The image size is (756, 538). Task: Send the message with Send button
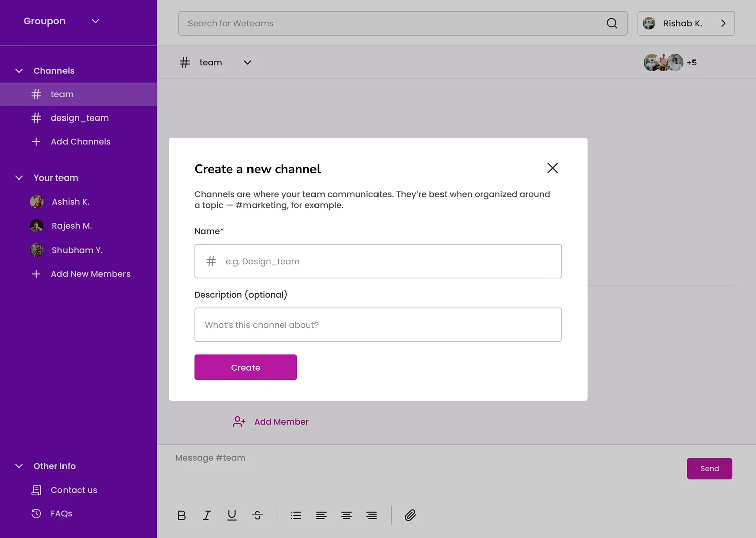point(710,468)
